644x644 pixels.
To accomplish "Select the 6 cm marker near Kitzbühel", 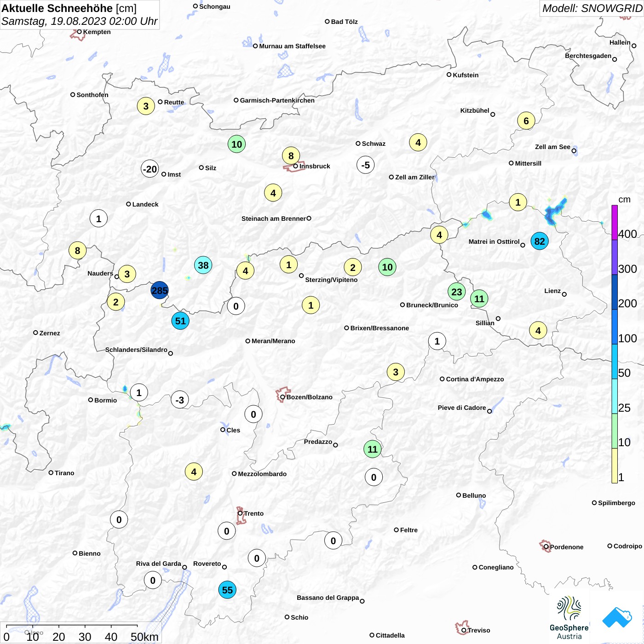I will pos(526,121).
